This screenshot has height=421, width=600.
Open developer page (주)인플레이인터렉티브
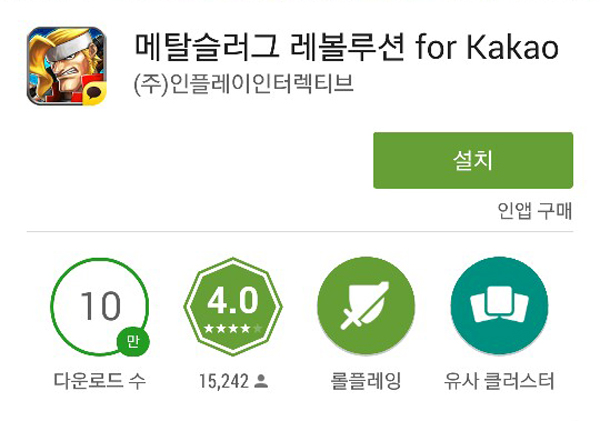(x=244, y=84)
